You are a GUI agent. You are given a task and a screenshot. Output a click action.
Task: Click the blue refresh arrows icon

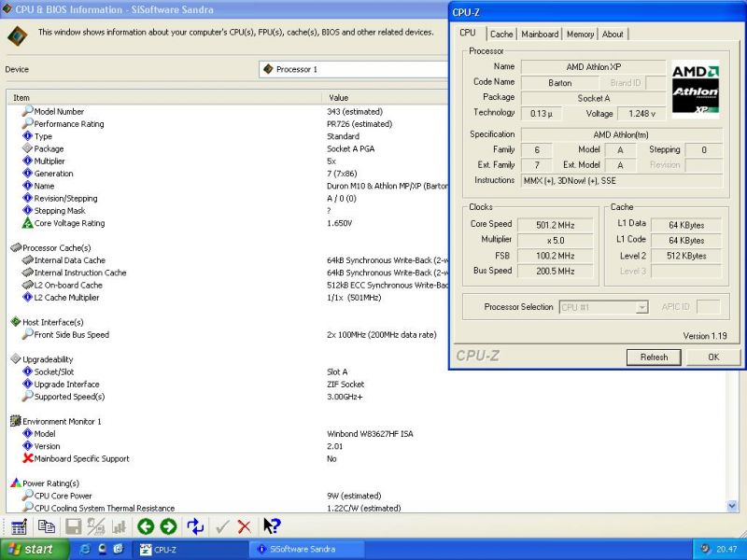[x=195, y=526]
